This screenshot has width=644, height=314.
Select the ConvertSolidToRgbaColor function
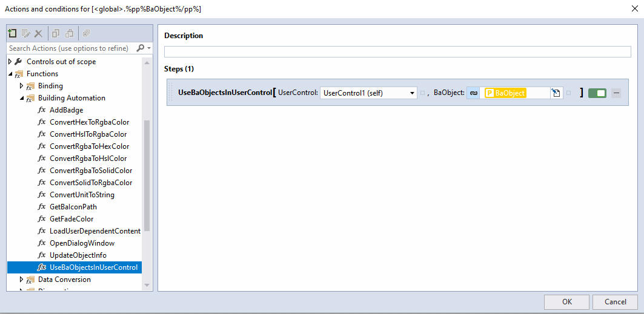pos(91,183)
